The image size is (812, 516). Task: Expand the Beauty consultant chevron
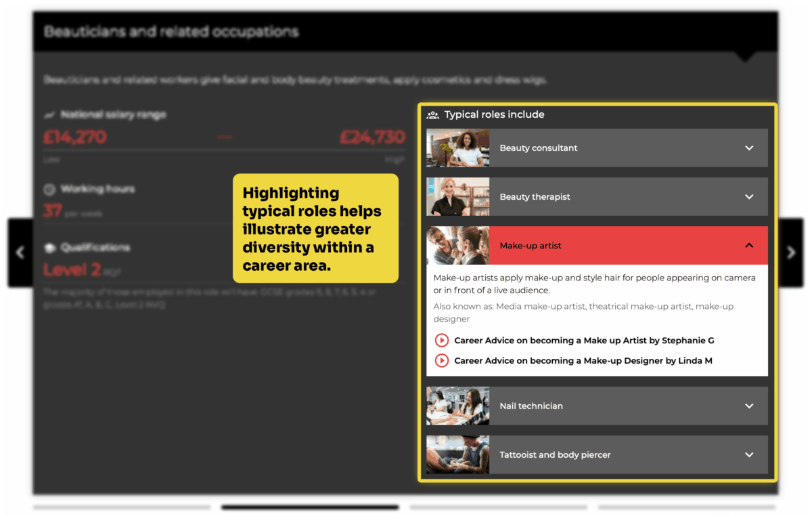pyautogui.click(x=749, y=148)
